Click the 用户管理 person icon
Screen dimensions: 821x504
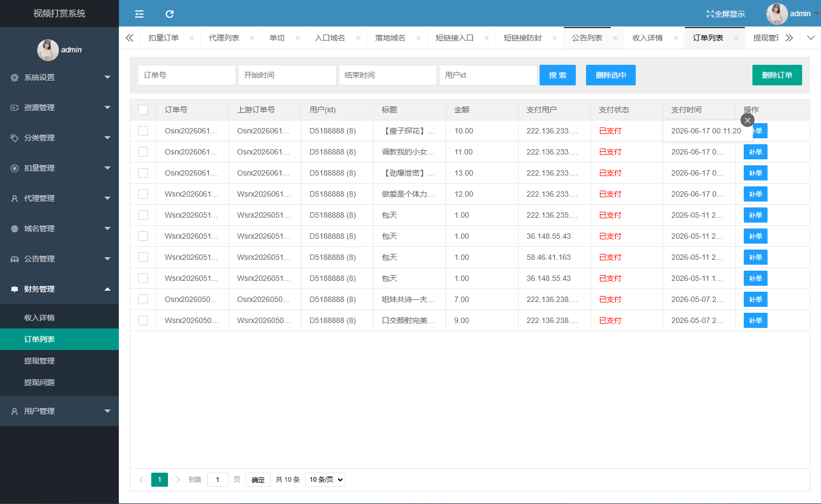tap(15, 411)
